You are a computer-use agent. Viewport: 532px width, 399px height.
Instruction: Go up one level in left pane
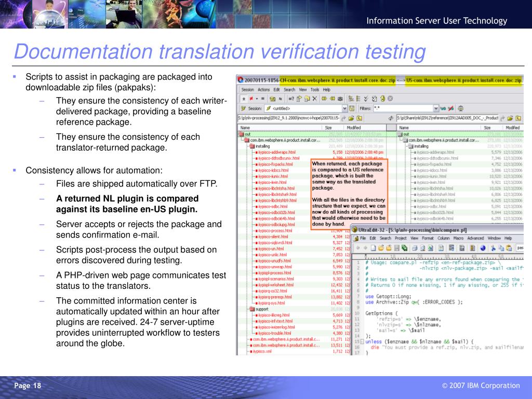360,118
